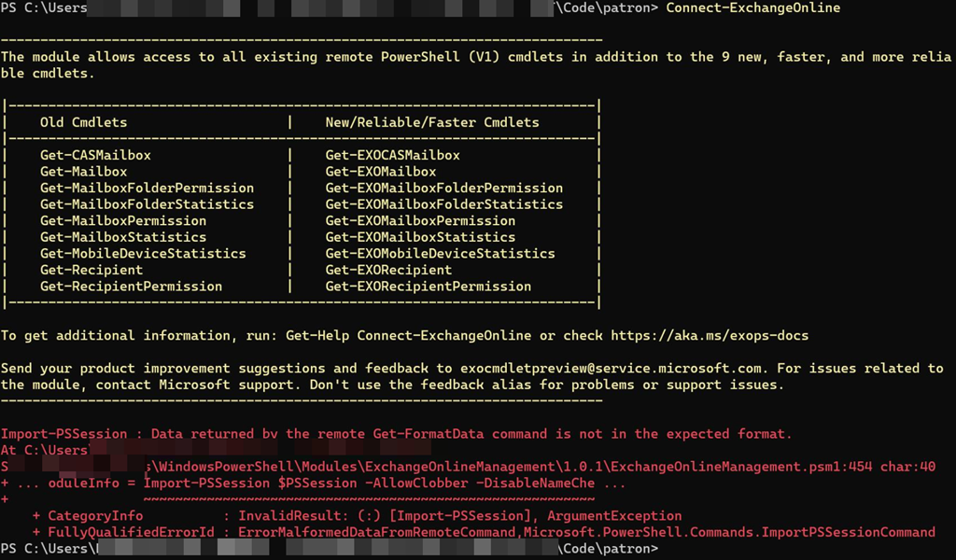Click Get-EXOMailboxFolderStatistics in the table
Image resolution: width=956 pixels, height=560 pixels.
[443, 204]
